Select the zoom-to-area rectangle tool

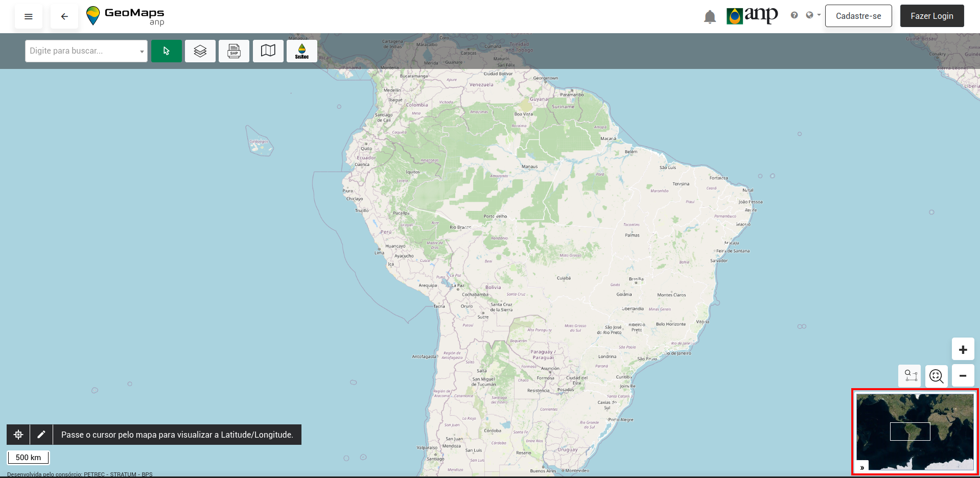[x=911, y=376]
